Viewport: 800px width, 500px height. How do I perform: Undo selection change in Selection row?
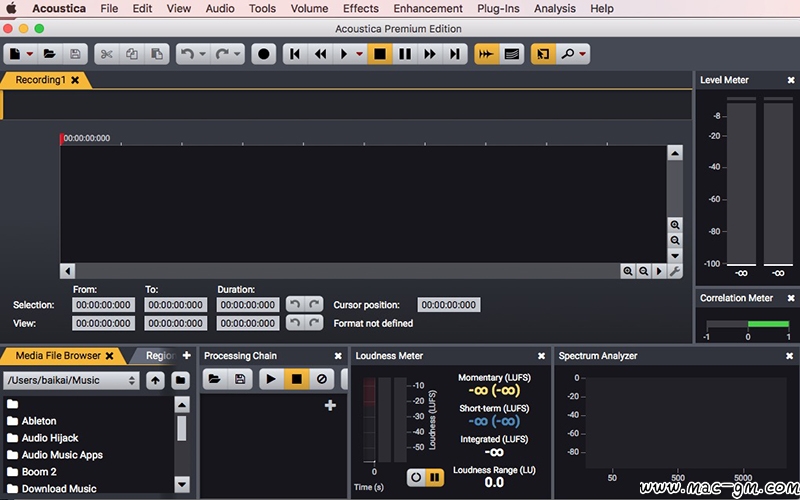click(295, 305)
